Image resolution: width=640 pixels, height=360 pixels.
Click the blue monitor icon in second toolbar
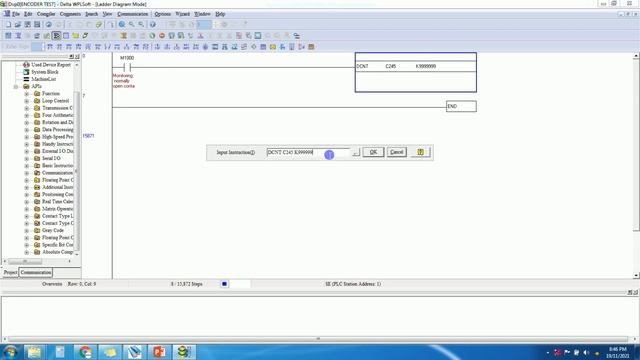258,36
